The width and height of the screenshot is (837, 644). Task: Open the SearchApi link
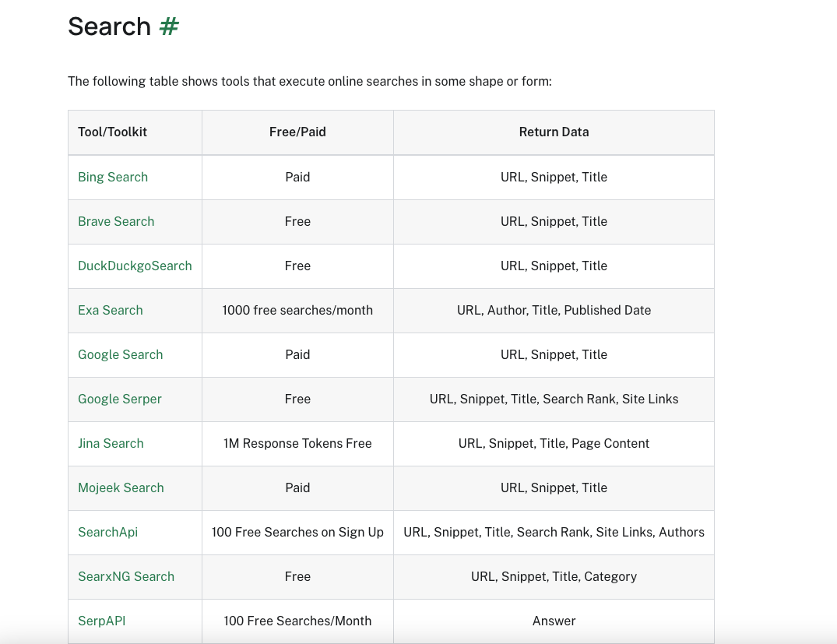tap(107, 532)
